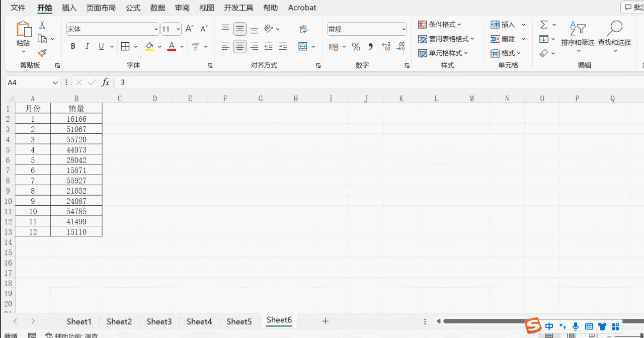
Task: Open 排序和筛选 sort and filter dropdown
Action: tap(578, 36)
